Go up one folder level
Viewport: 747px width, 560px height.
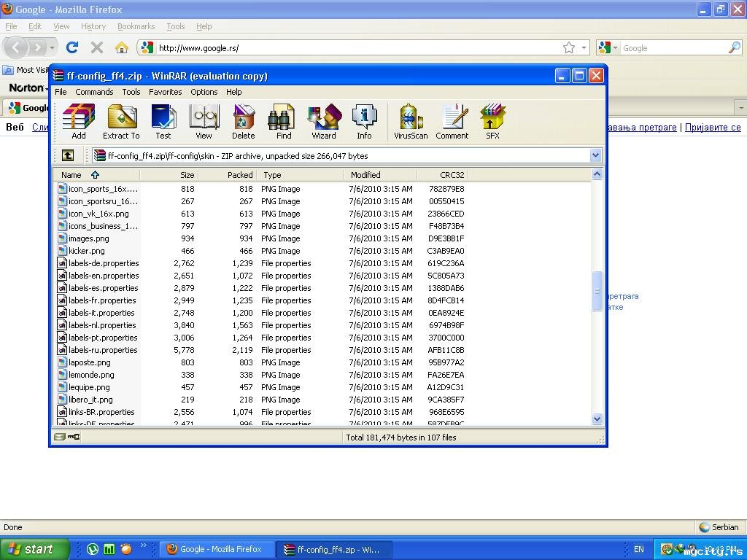(68, 155)
